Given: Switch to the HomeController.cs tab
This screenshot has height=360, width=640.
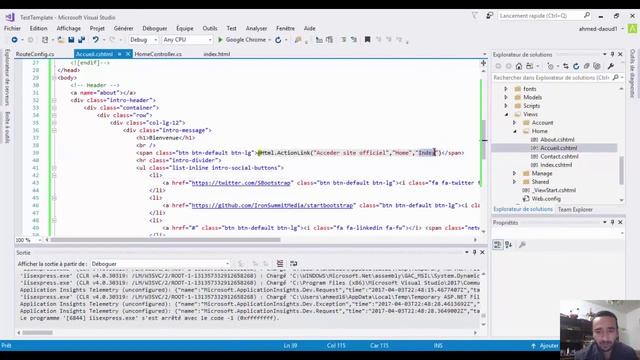Looking at the screenshot, I should [158, 54].
